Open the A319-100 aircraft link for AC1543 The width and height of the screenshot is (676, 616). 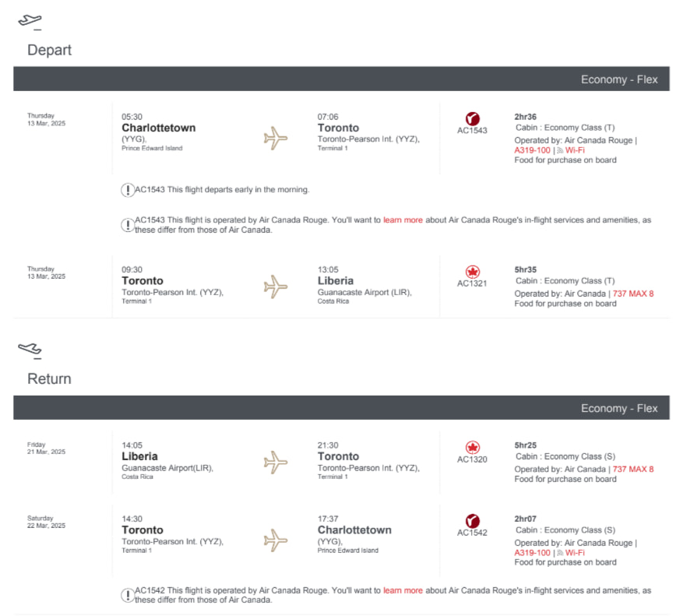(532, 150)
